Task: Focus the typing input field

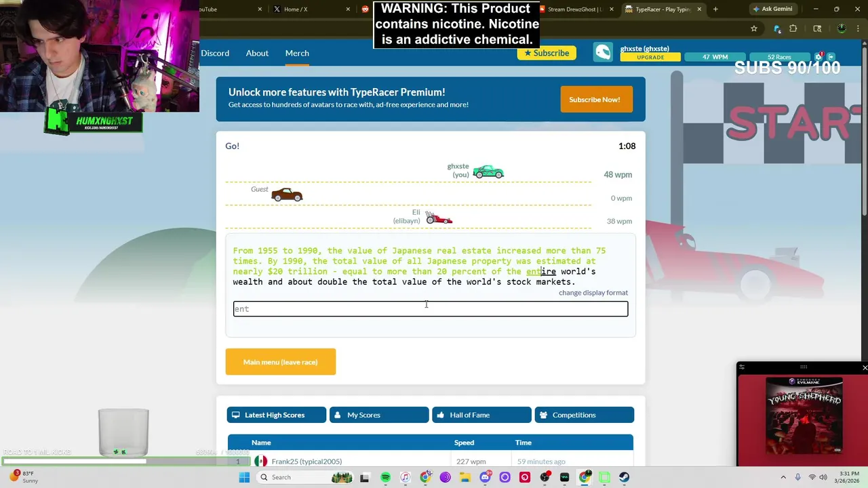Action: [x=431, y=309]
